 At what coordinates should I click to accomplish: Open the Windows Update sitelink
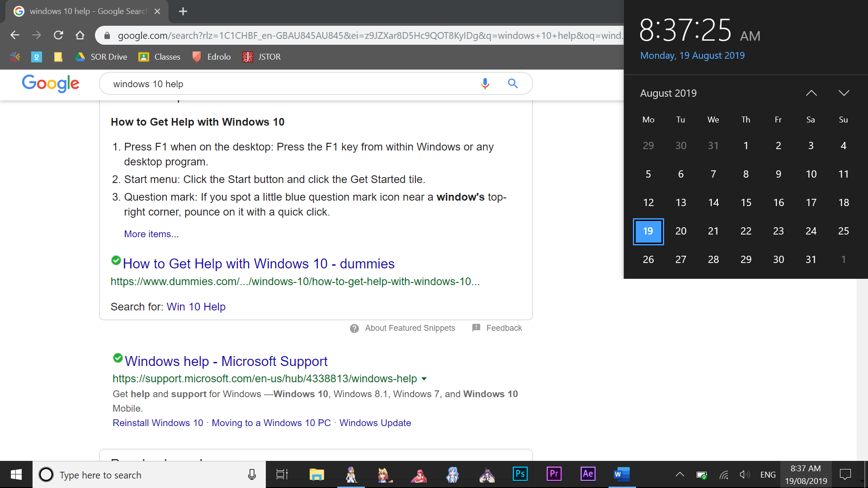(375, 423)
